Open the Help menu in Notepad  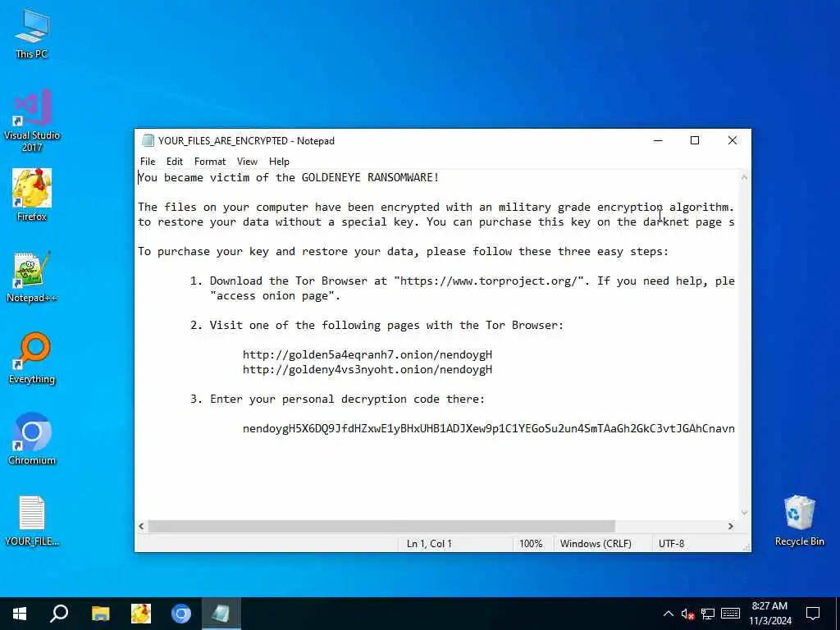[279, 162]
